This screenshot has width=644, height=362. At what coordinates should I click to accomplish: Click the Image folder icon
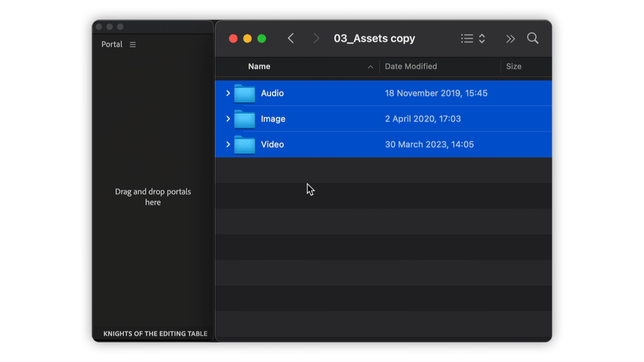click(x=245, y=119)
